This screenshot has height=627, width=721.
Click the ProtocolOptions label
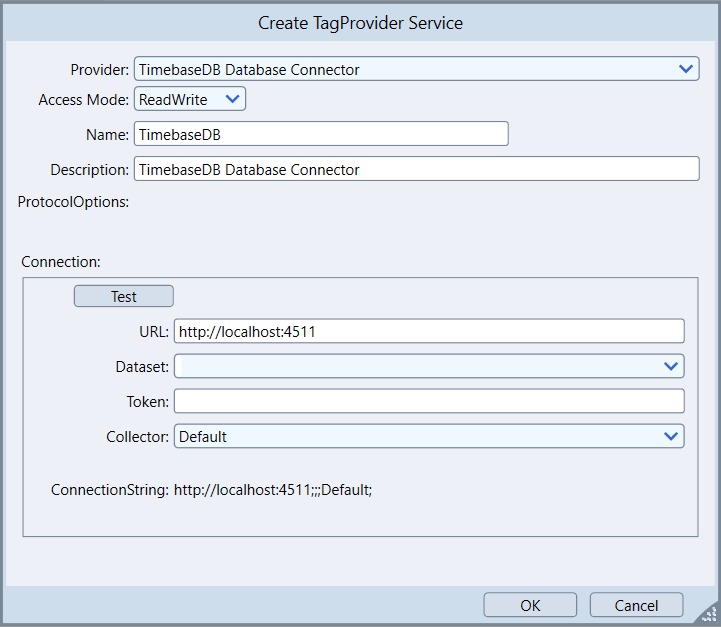click(74, 202)
